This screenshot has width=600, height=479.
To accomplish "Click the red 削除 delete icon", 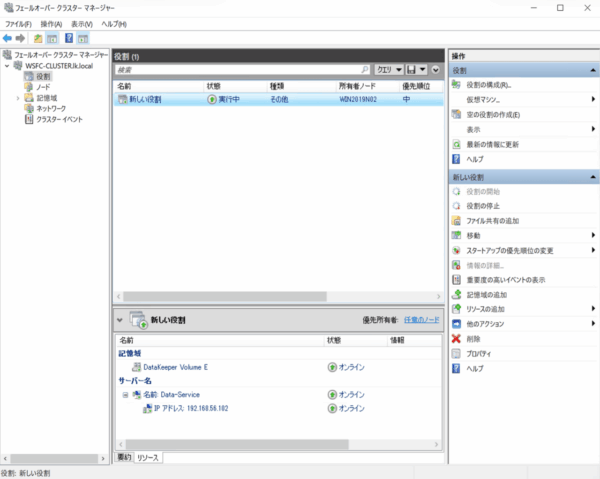I will point(456,339).
